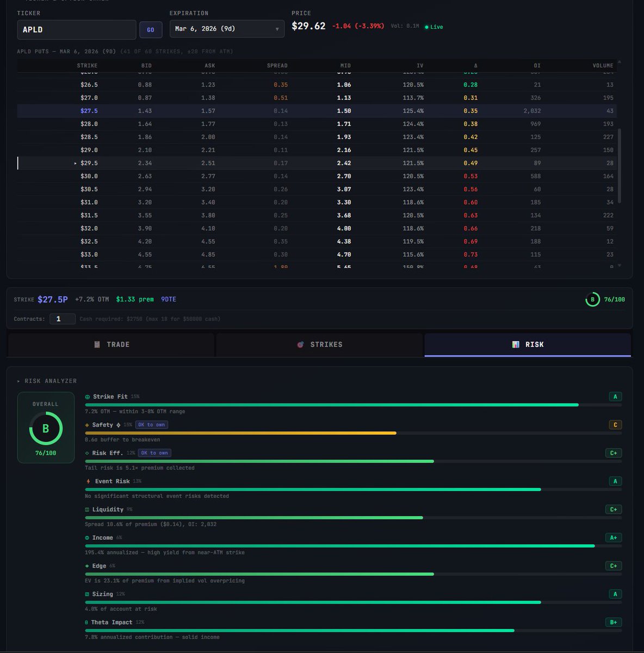The width and height of the screenshot is (644, 653).
Task: Sort by the VOLUME column header
Action: pos(603,66)
